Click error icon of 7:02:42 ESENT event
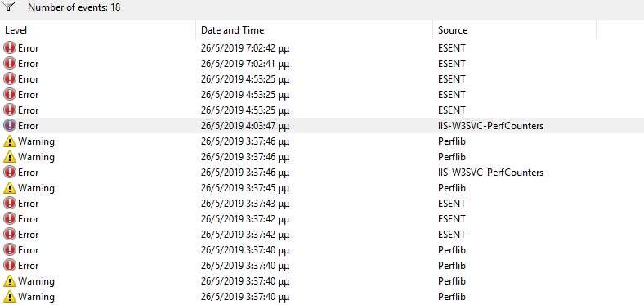This screenshot has height=305, width=644. pyautogui.click(x=10, y=48)
